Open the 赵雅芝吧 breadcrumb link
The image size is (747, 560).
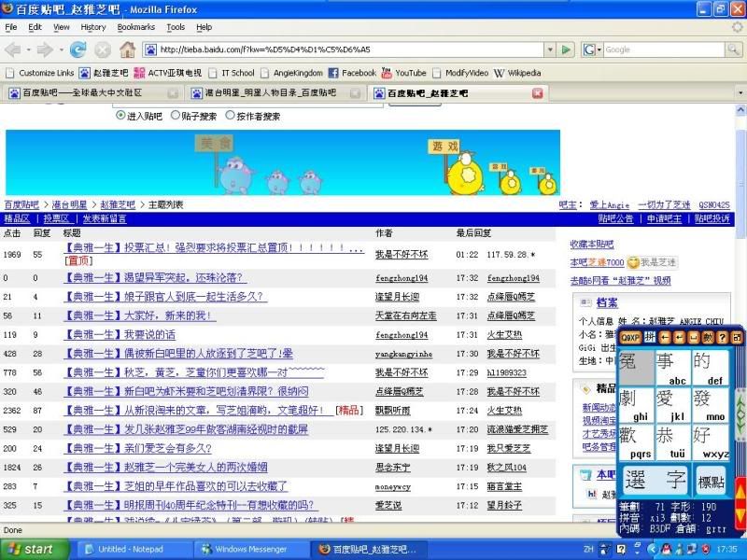pos(118,204)
